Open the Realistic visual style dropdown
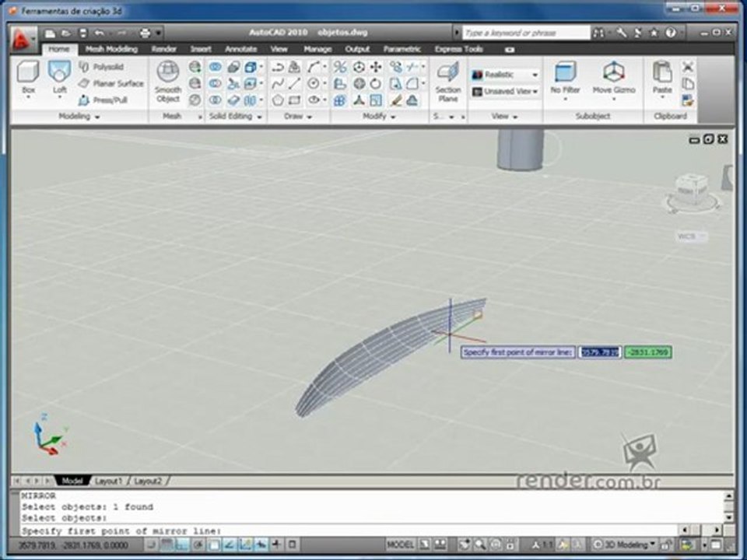Viewport: 747px width, 560px height. tap(505, 75)
